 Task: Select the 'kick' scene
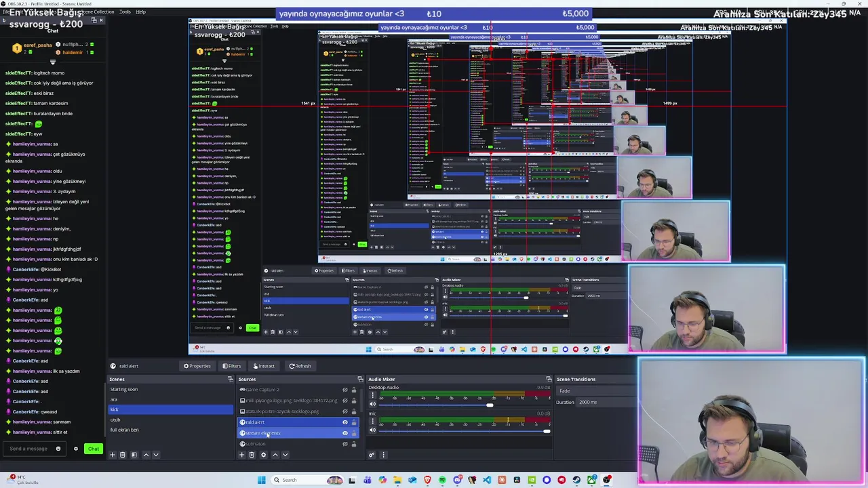170,409
